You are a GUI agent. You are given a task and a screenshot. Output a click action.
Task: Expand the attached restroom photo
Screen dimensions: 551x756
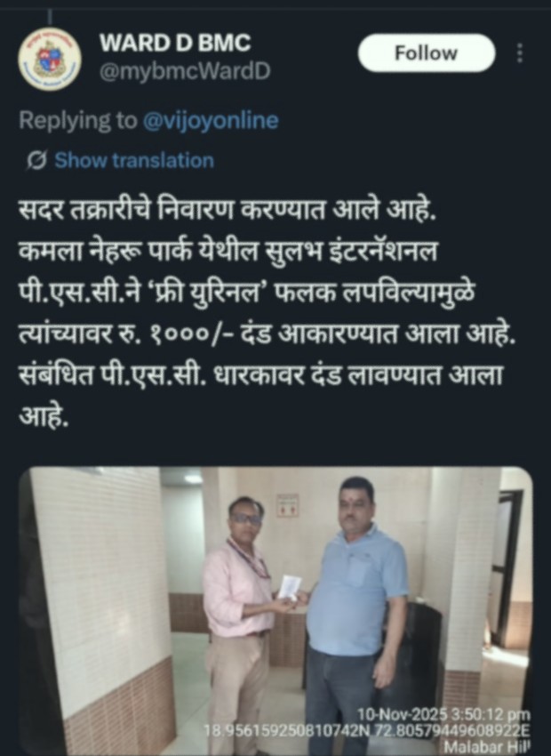[276, 611]
